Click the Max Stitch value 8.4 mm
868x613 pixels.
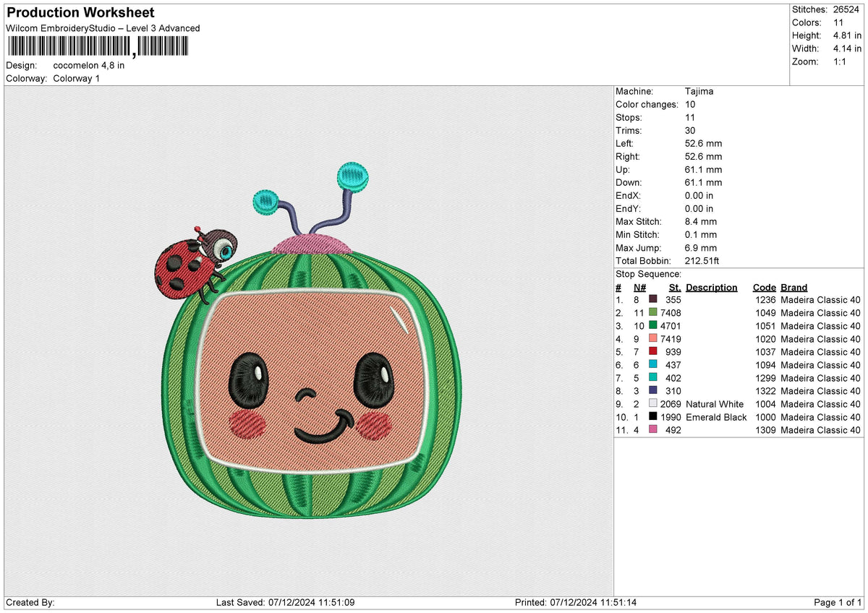[701, 221]
